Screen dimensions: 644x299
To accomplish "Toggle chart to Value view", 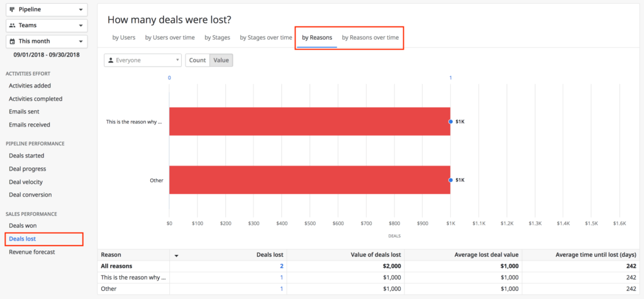I will click(x=221, y=60).
